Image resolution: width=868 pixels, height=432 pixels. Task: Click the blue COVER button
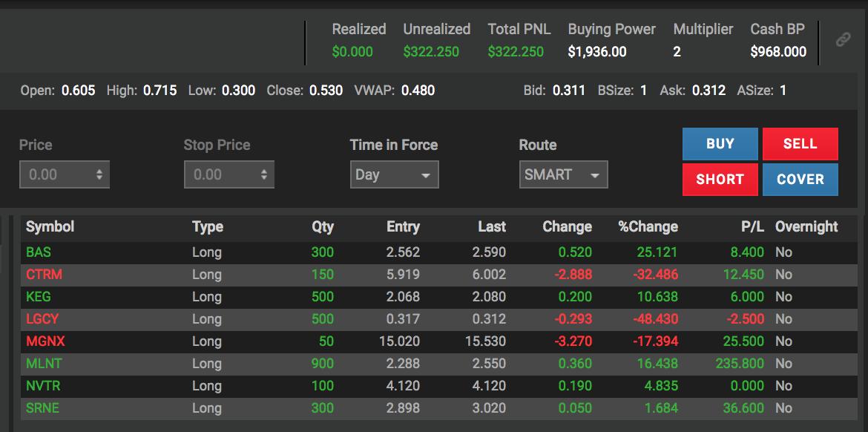point(800,180)
